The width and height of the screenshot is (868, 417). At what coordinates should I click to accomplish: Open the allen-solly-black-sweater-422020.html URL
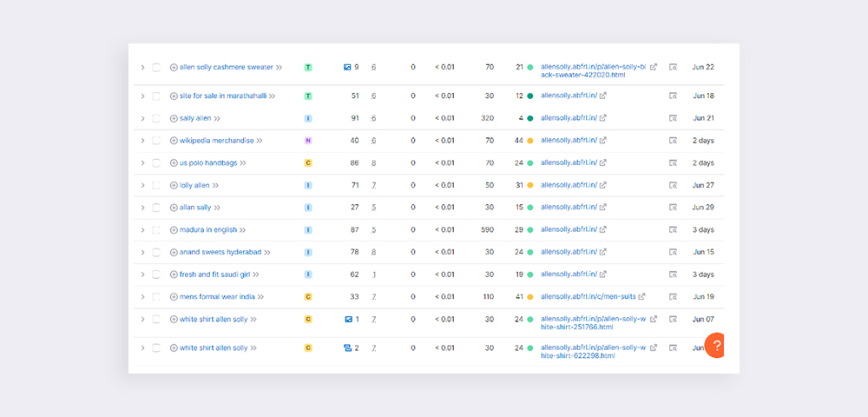pos(593,71)
